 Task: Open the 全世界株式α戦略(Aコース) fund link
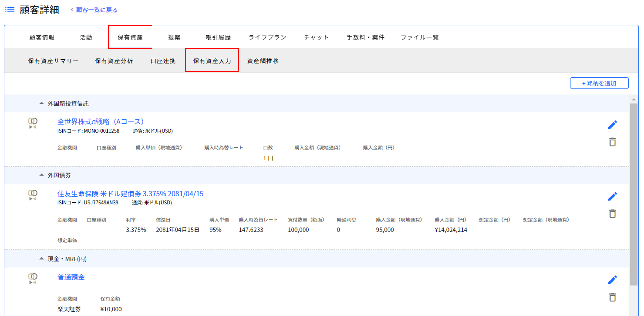click(x=100, y=122)
